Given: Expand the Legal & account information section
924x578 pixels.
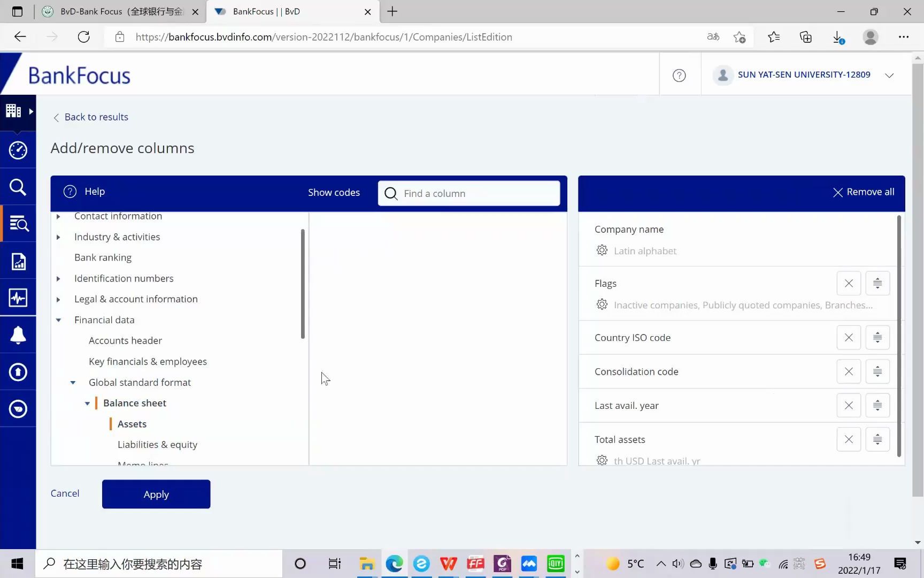Looking at the screenshot, I should point(58,299).
